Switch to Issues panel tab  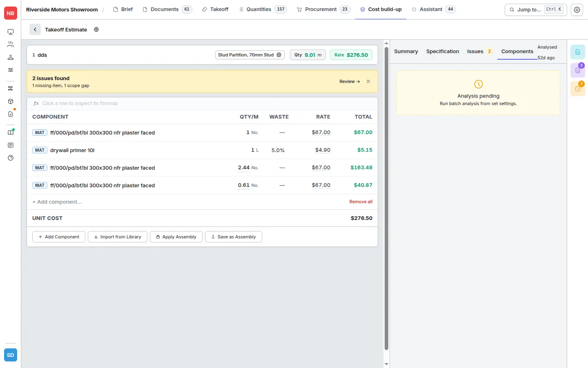(480, 52)
